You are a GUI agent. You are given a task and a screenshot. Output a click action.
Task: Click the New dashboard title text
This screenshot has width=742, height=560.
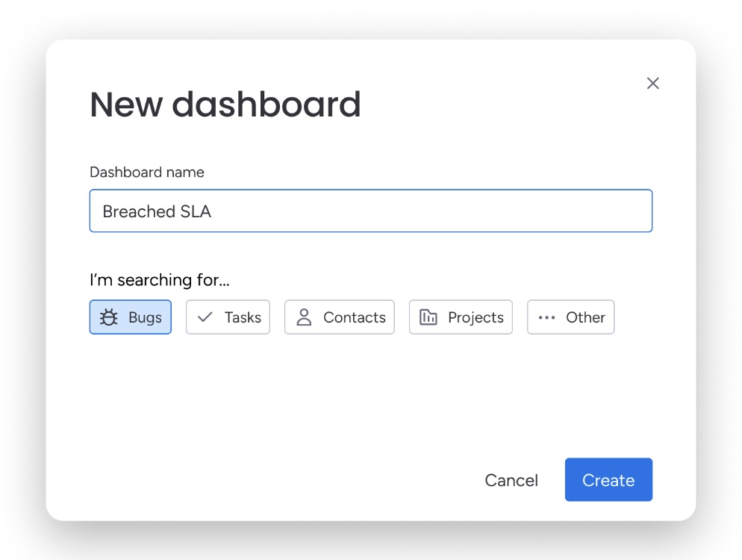tap(225, 105)
